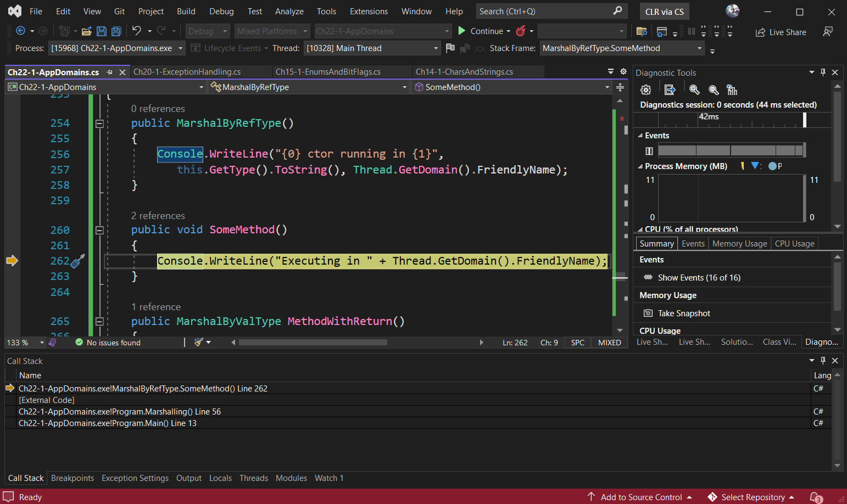Screen dimensions: 847x504
Task: Expand the Process dropdown list
Action: 180,48
